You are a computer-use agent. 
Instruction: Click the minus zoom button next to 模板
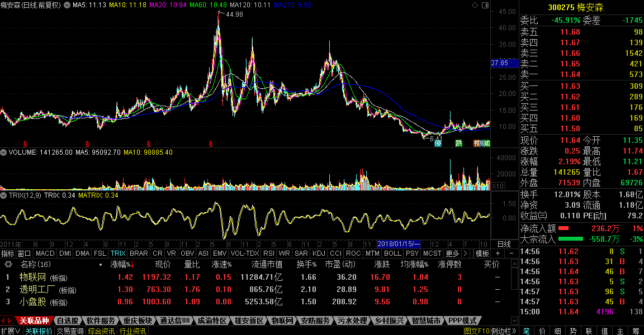[512, 253]
